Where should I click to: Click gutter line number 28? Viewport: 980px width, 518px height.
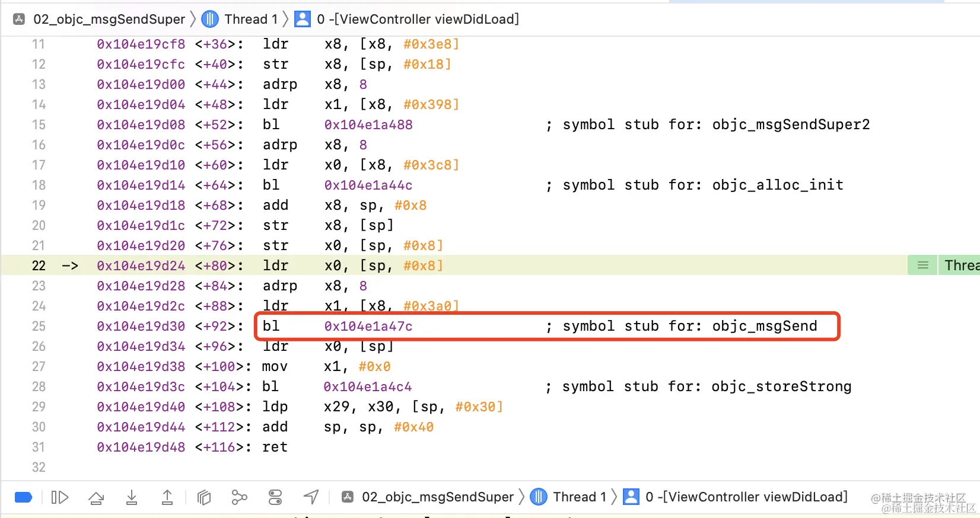39,386
